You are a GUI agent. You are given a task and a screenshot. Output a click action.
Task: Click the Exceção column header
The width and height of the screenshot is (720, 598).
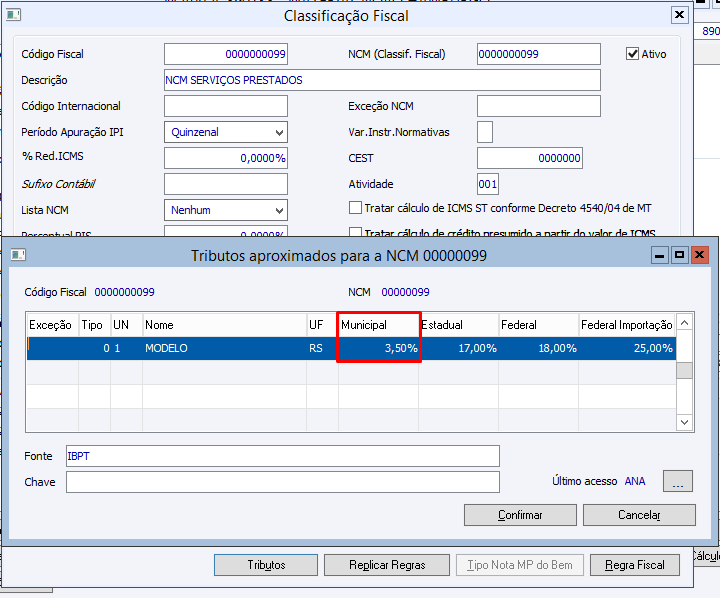52,325
